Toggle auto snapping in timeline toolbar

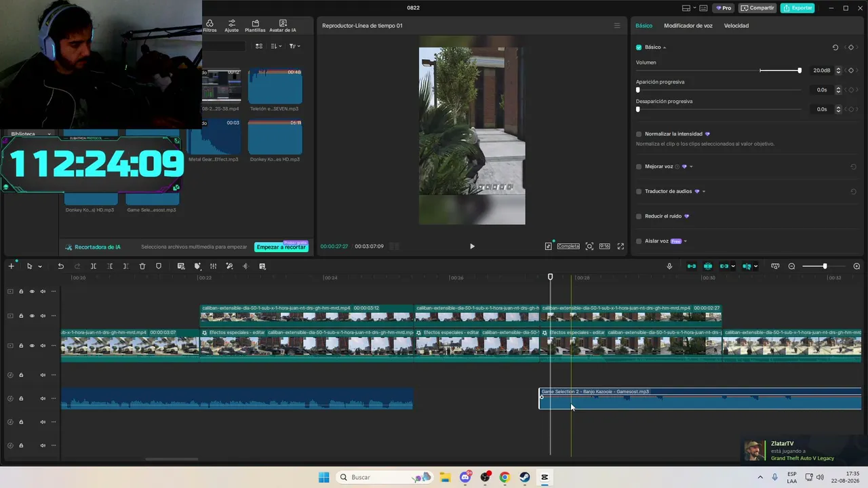708,266
